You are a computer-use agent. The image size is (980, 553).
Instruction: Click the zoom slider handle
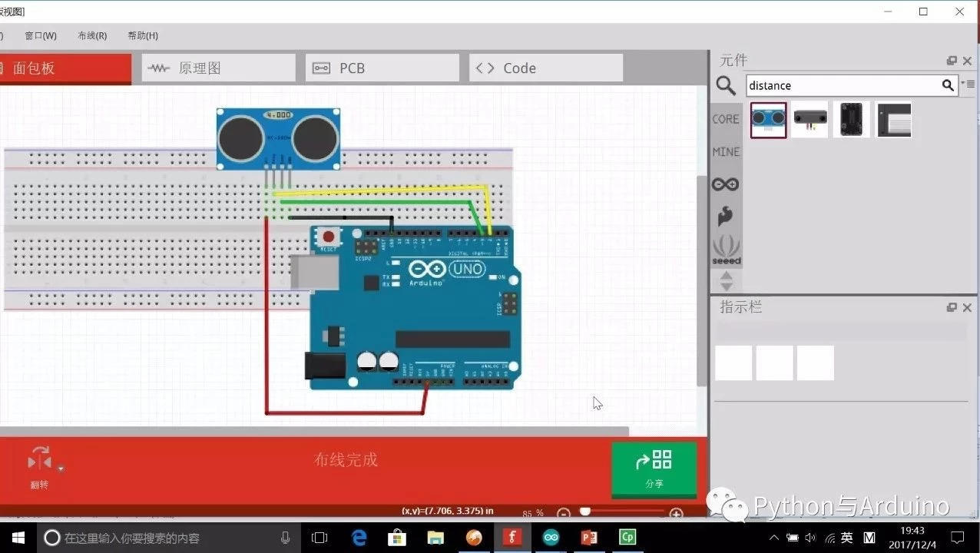[585, 511]
